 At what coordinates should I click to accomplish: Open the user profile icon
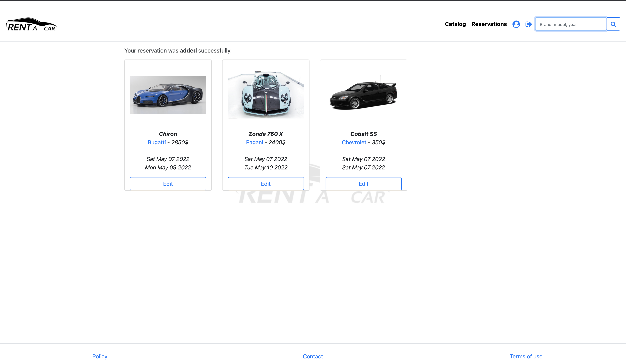[516, 24]
